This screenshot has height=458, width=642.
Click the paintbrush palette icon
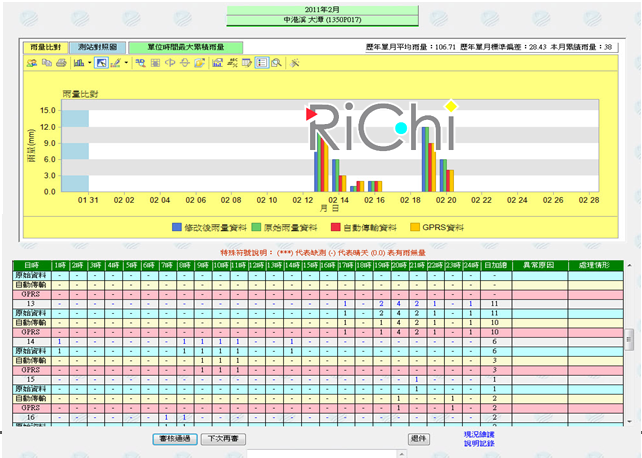[x=116, y=63]
